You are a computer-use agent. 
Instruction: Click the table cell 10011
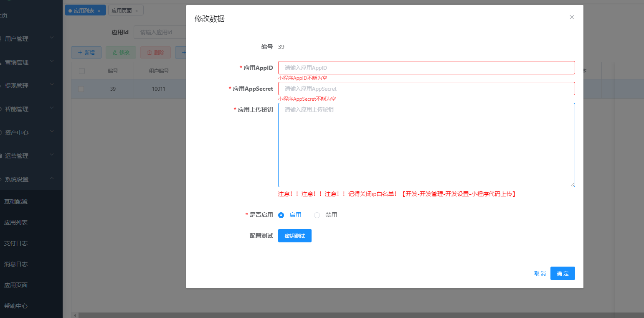tap(159, 89)
